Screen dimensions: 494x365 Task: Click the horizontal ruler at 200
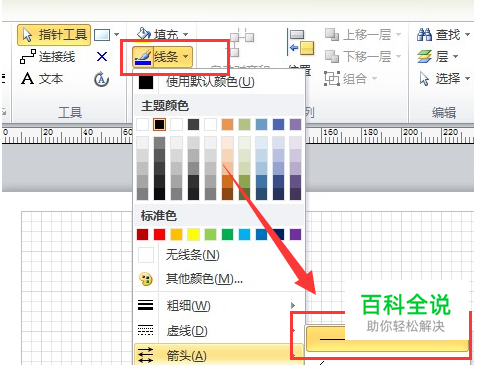pyautogui.click(x=410, y=133)
